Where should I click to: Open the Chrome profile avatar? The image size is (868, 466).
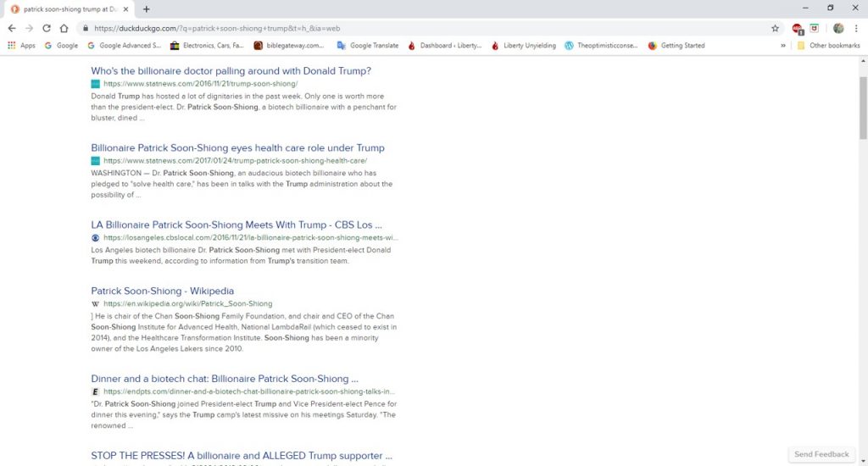coord(837,28)
